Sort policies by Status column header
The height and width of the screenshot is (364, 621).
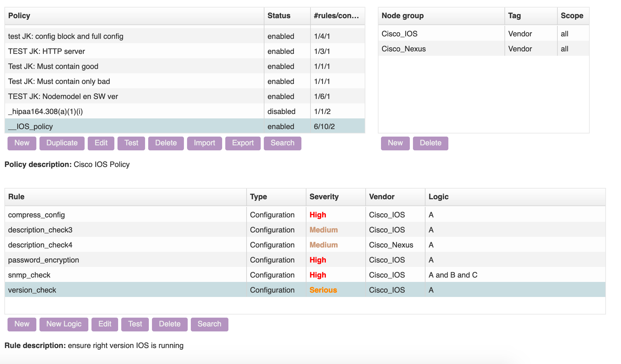tap(279, 16)
